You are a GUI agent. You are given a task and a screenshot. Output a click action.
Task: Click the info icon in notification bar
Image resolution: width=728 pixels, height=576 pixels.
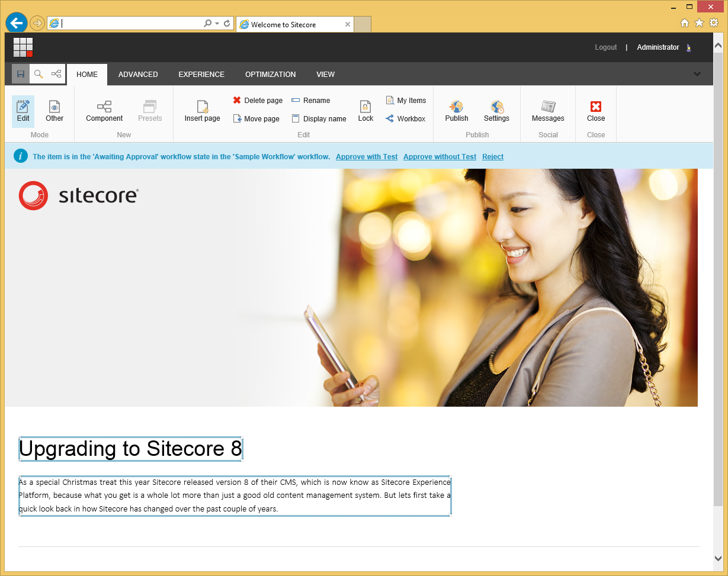pyautogui.click(x=21, y=156)
